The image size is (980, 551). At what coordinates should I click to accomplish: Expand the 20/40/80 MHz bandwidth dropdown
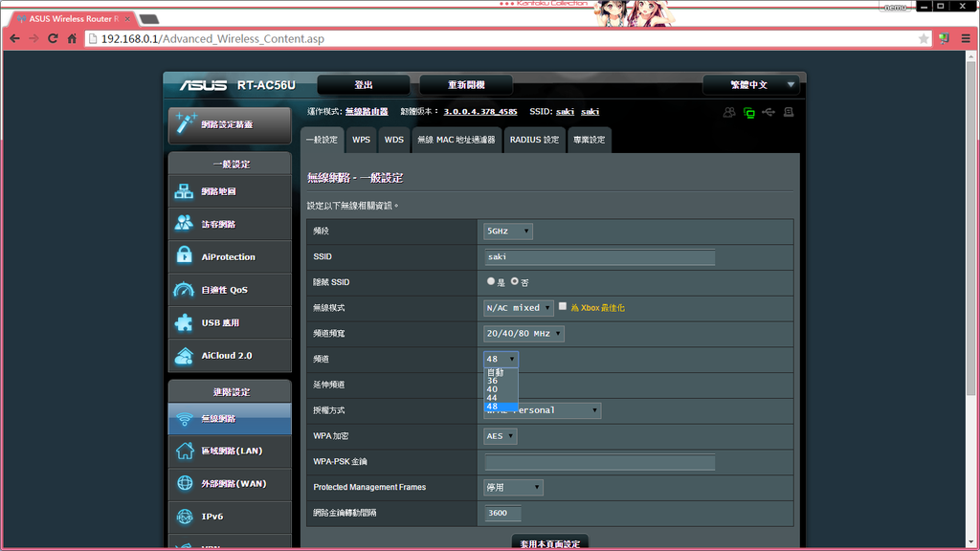(523, 334)
